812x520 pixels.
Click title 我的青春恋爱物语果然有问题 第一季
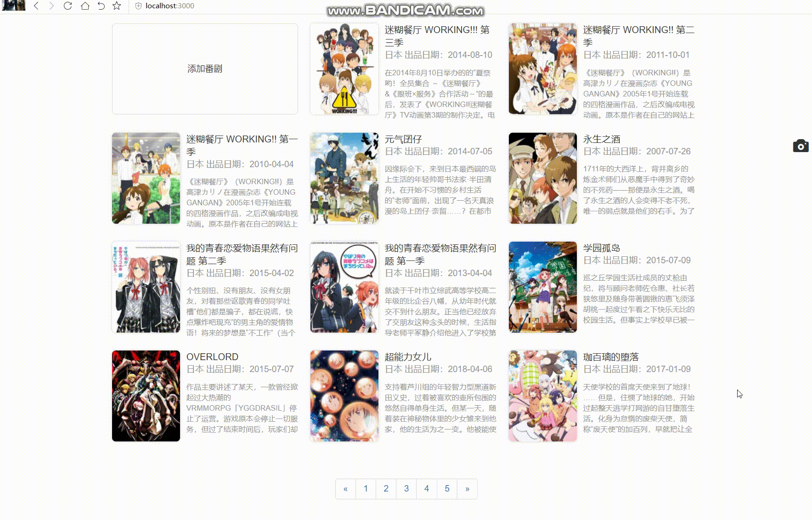[x=440, y=254]
